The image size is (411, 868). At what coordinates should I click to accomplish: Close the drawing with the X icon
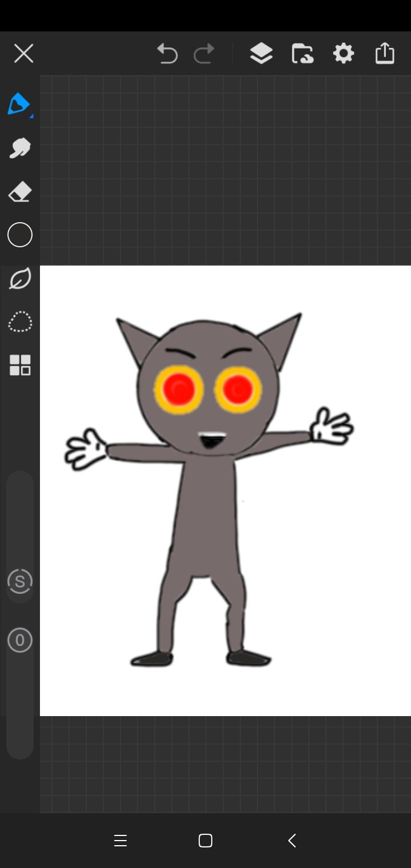click(x=23, y=54)
